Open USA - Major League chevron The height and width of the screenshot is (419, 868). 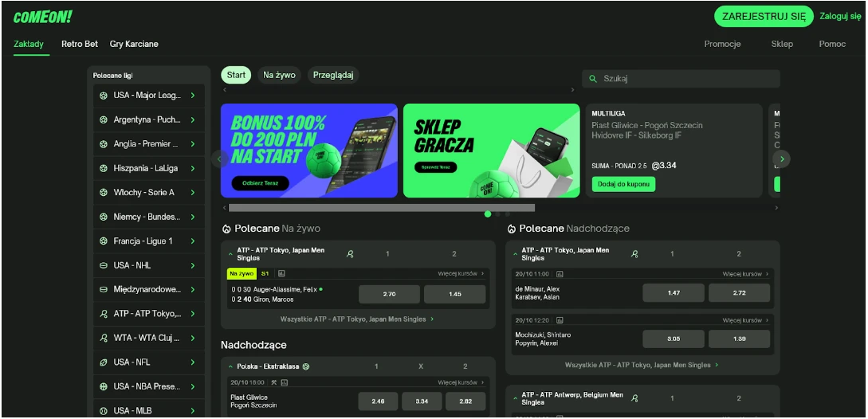point(193,96)
